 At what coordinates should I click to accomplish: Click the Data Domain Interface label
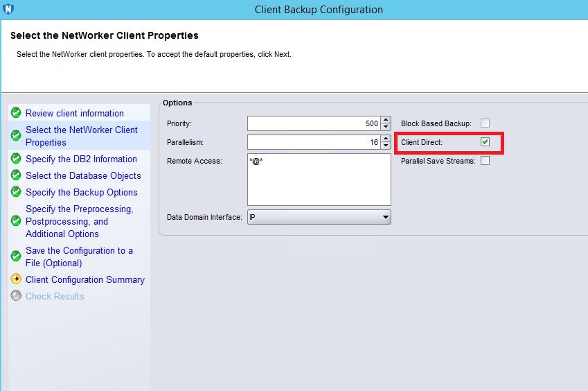click(204, 217)
